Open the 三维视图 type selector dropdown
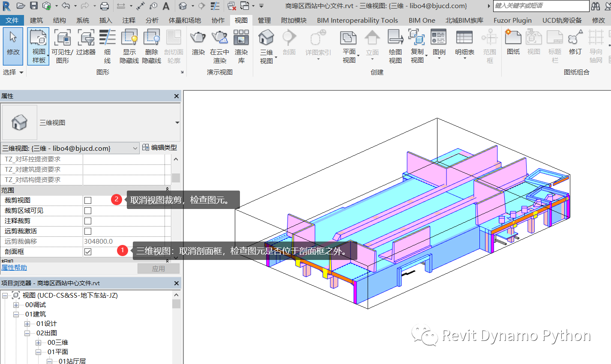 coord(177,123)
